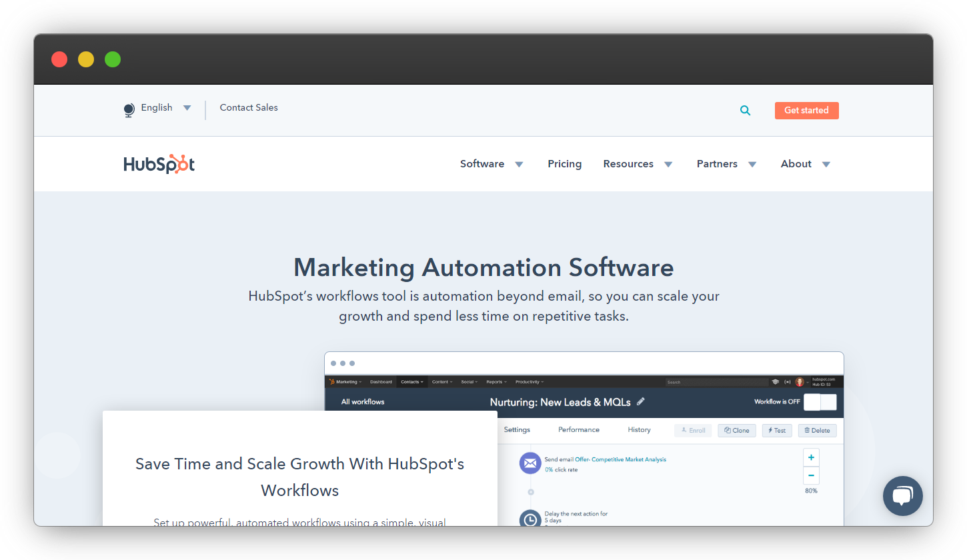Click the green macOS window button
The width and height of the screenshot is (967, 560).
tap(113, 59)
